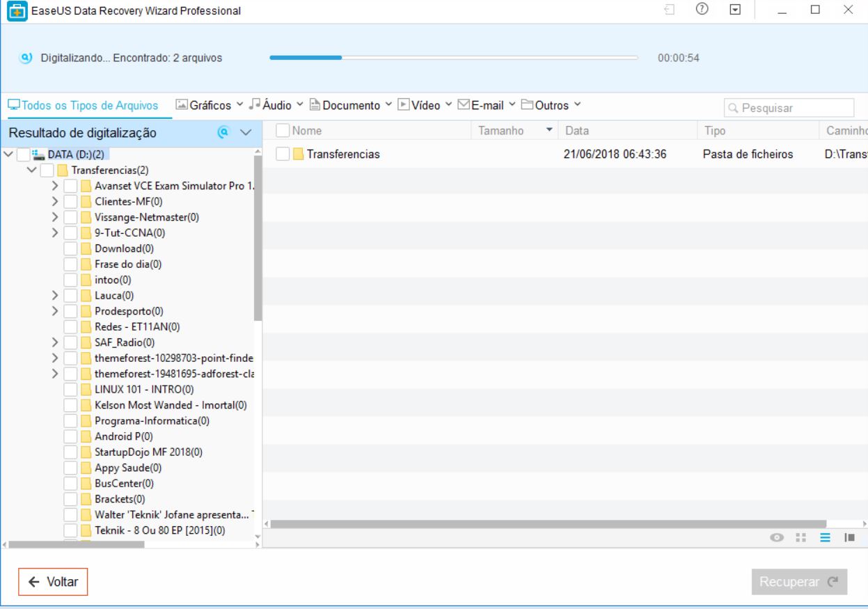Select the Appy Saude(0) folder
Viewport: 868px width, 609px height.
128,468
